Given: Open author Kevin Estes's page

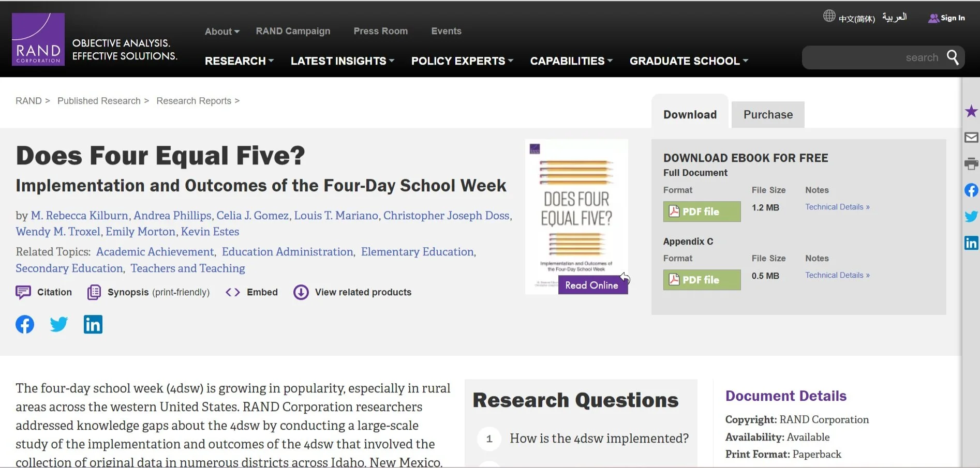Looking at the screenshot, I should 210,232.
